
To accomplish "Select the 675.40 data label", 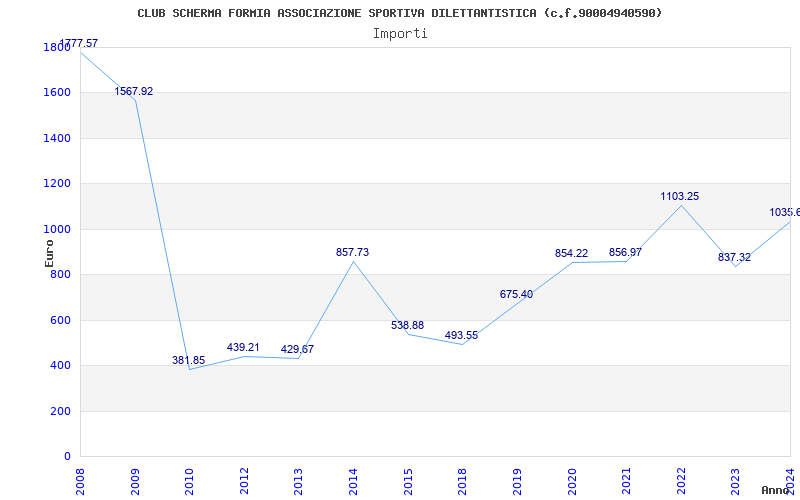I will pyautogui.click(x=516, y=294).
